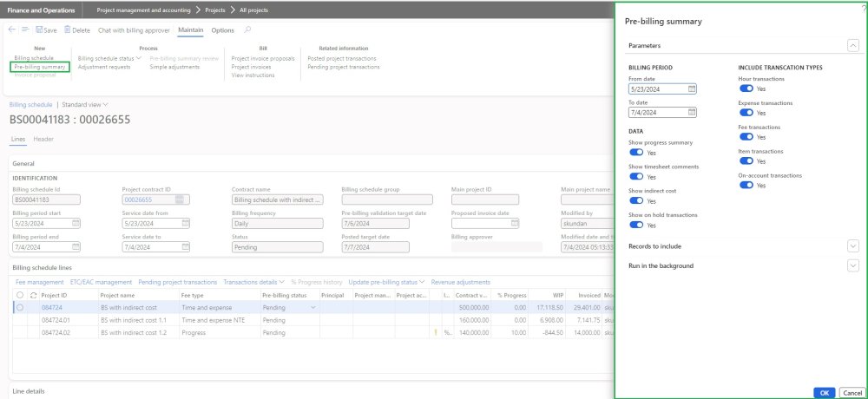Toggle Show progress summary off
Viewport: 868px width, 399px height.
tap(636, 152)
